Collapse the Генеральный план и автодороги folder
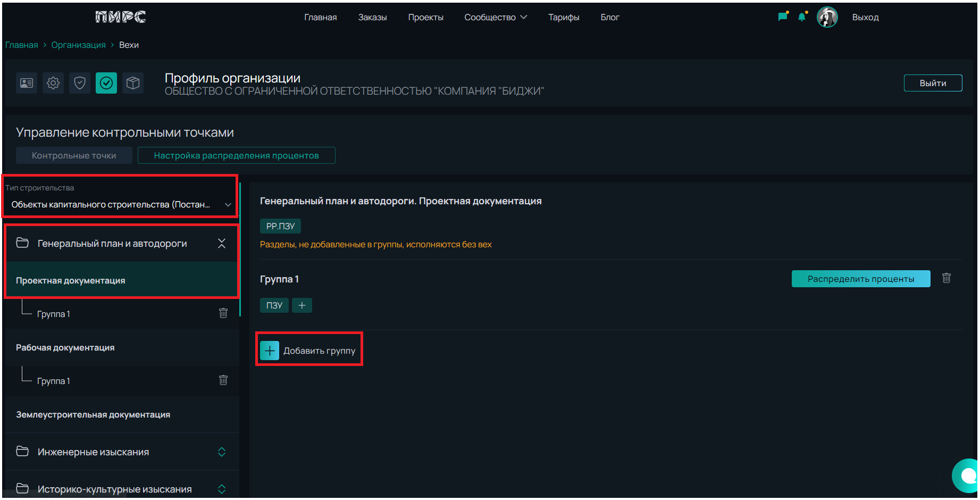Screen dimensions: 980x500 [x=222, y=244]
